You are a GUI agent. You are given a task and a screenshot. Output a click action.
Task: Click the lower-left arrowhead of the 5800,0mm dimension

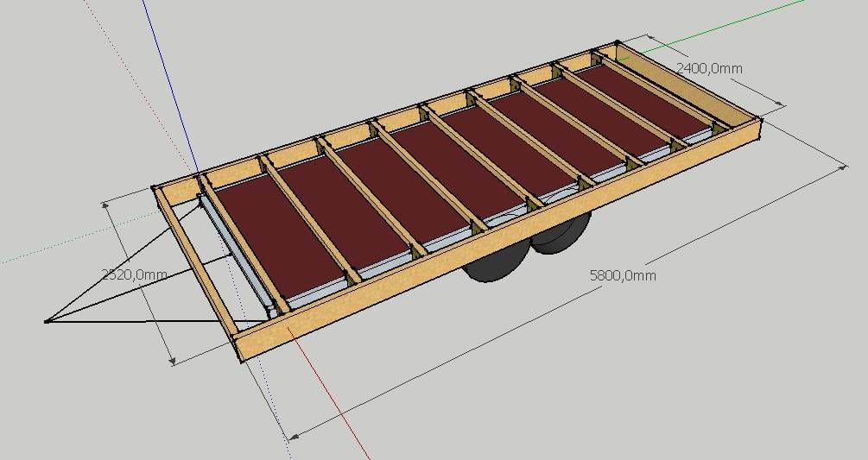tap(295, 436)
